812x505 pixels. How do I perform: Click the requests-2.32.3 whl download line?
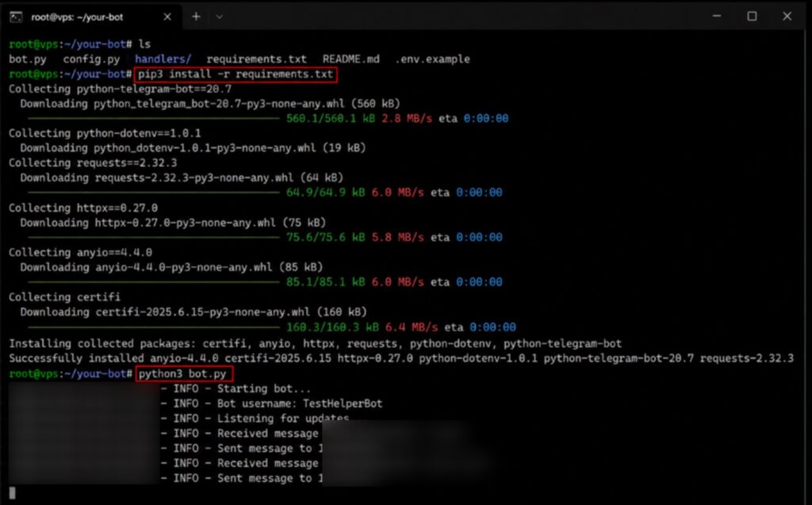coord(182,178)
